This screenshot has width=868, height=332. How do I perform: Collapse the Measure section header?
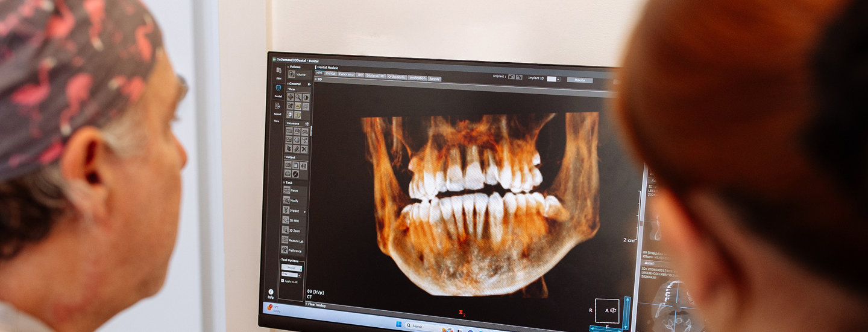tap(293, 123)
